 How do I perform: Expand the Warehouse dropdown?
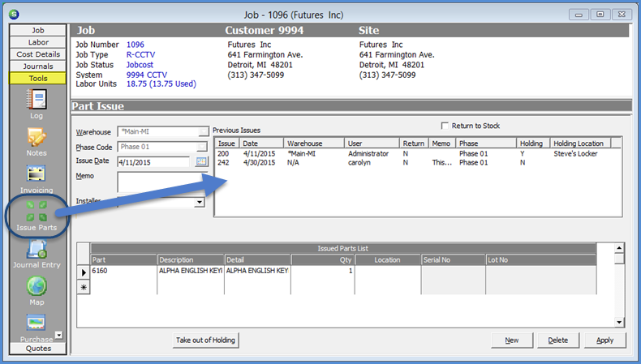pos(203,131)
